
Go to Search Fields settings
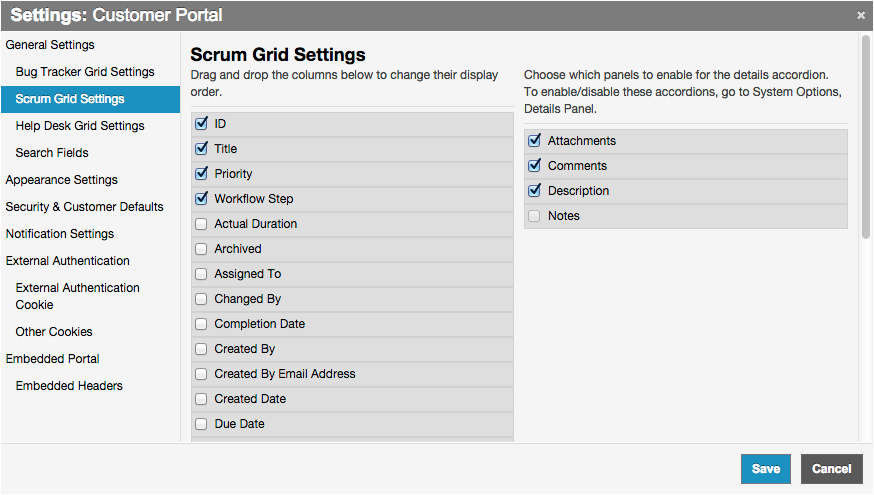(x=52, y=153)
